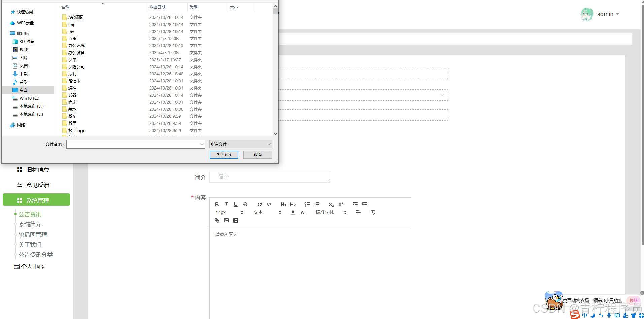Insert a hyperlink in the editor

coord(217,220)
